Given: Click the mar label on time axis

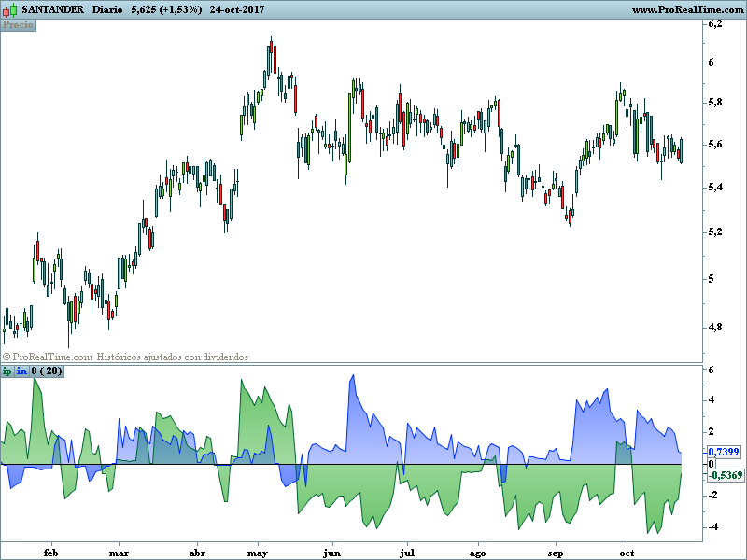Looking at the screenshot, I should (119, 553).
